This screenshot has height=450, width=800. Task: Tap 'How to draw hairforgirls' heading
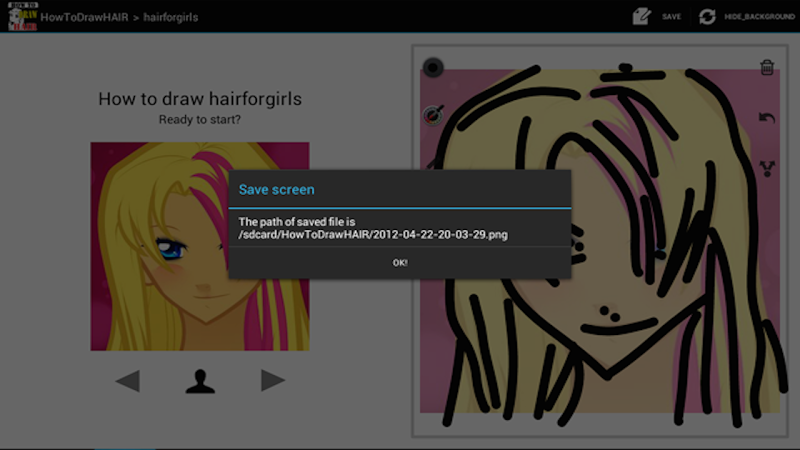tap(200, 98)
